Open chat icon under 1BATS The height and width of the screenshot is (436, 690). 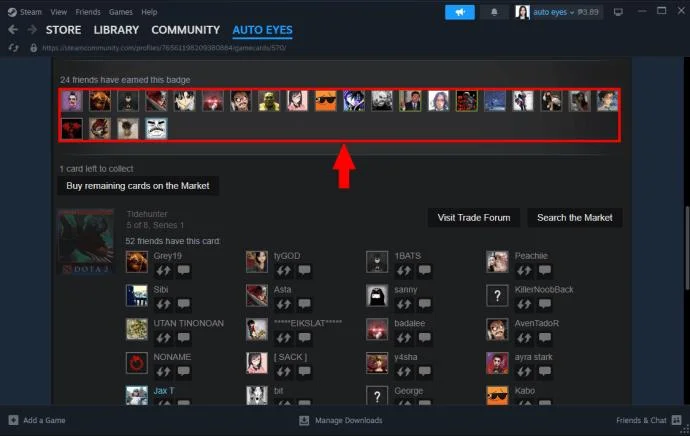point(424,270)
